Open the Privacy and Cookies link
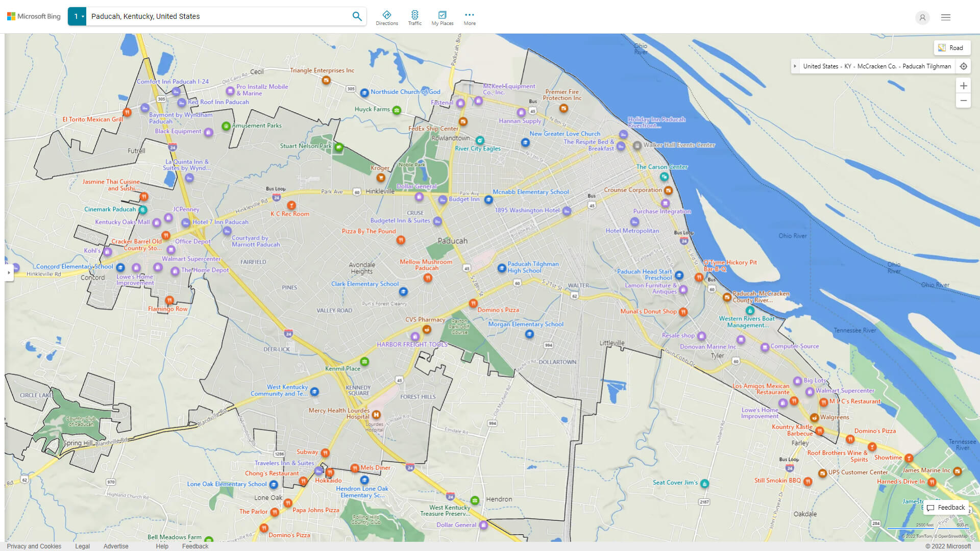The height and width of the screenshot is (551, 980). click(x=34, y=546)
